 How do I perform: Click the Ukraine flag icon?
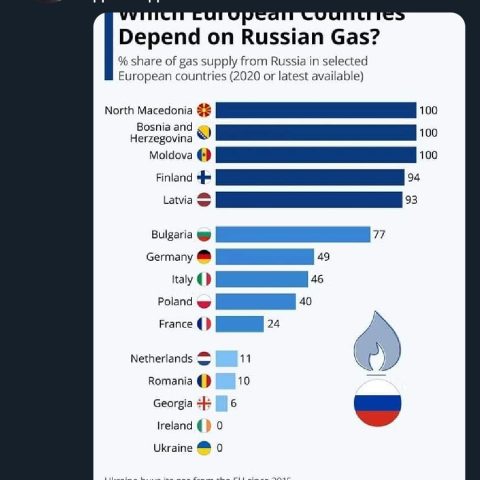[x=204, y=448]
